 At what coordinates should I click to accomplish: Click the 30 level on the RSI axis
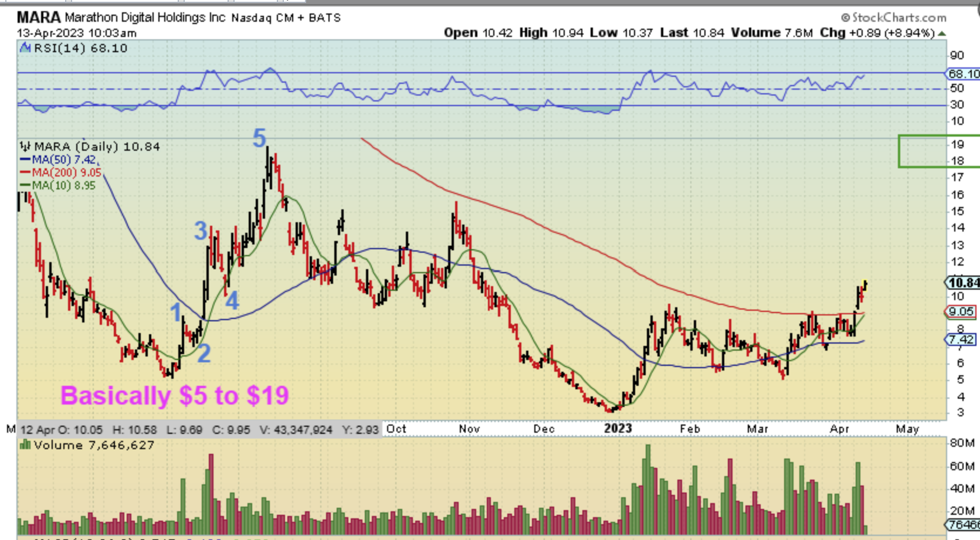(x=957, y=105)
